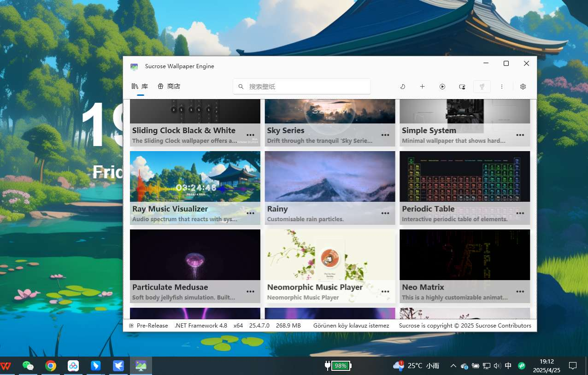Viewport: 588px width, 375px height.
Task: Click the status bar icon beside Pre-Release
Action: point(131,326)
